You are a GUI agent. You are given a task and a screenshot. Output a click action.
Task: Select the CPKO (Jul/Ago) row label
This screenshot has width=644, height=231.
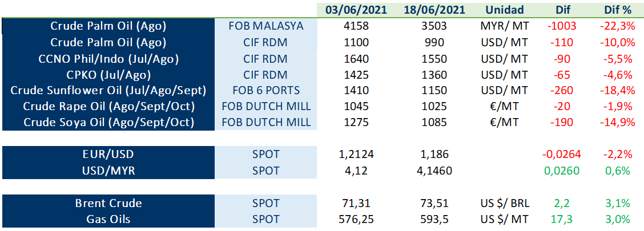[108, 75]
